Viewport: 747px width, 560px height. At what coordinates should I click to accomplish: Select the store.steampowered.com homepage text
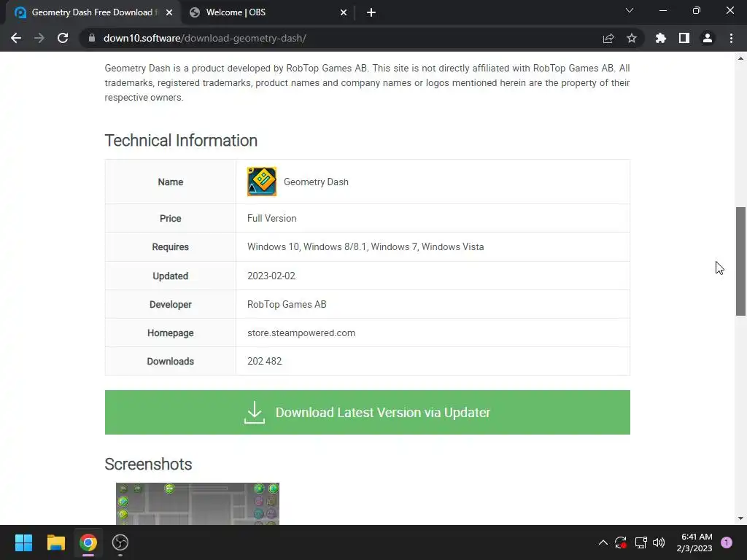tap(301, 332)
